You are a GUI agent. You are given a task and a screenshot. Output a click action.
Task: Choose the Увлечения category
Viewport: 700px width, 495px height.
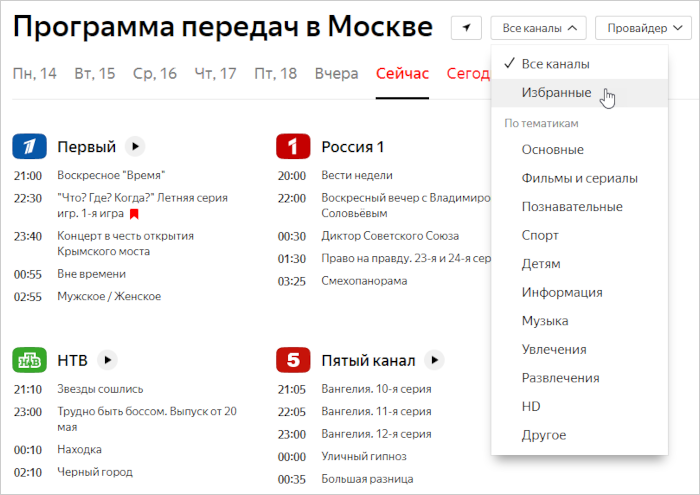click(x=579, y=349)
